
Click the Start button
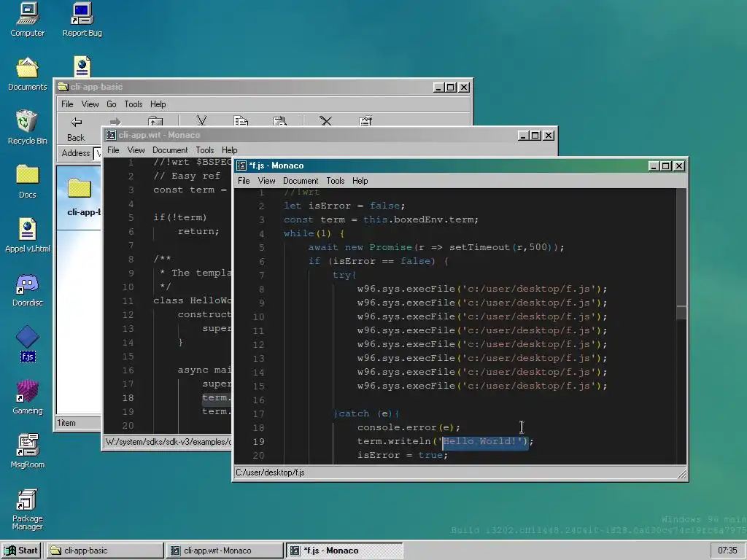(21, 551)
